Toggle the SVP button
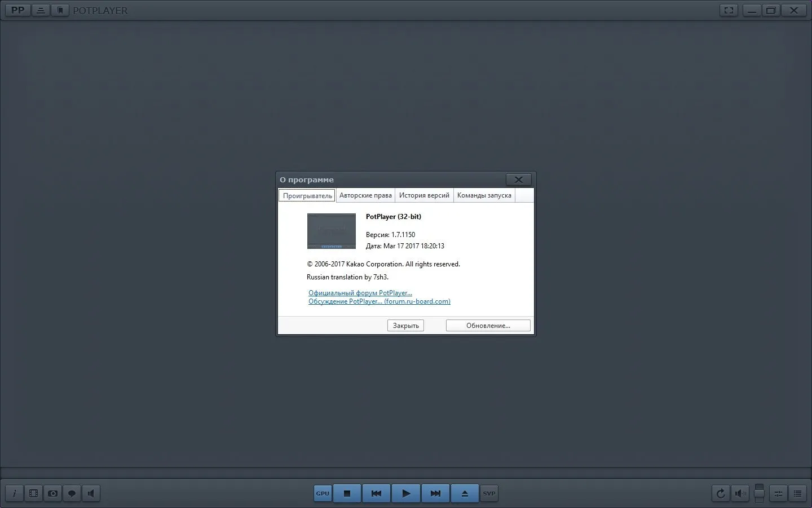The width and height of the screenshot is (812, 508). [x=489, y=493]
